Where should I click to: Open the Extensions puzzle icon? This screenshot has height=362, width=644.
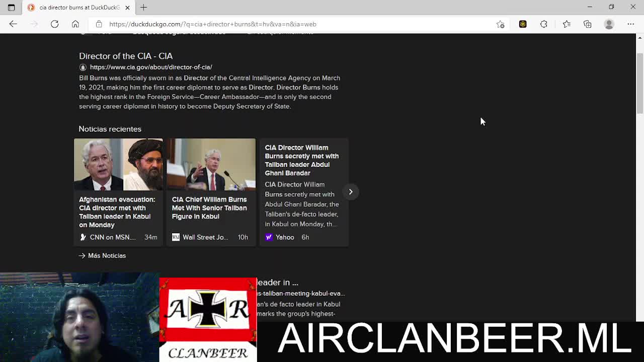tap(544, 24)
